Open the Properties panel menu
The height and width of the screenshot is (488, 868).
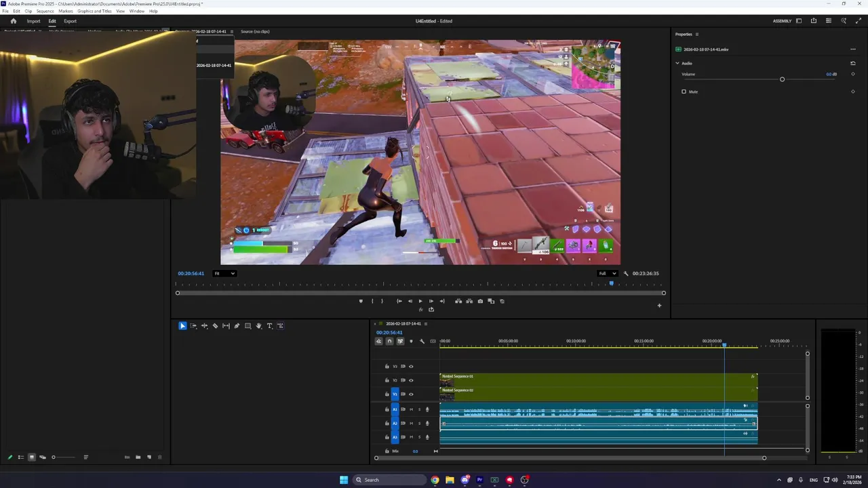point(697,34)
